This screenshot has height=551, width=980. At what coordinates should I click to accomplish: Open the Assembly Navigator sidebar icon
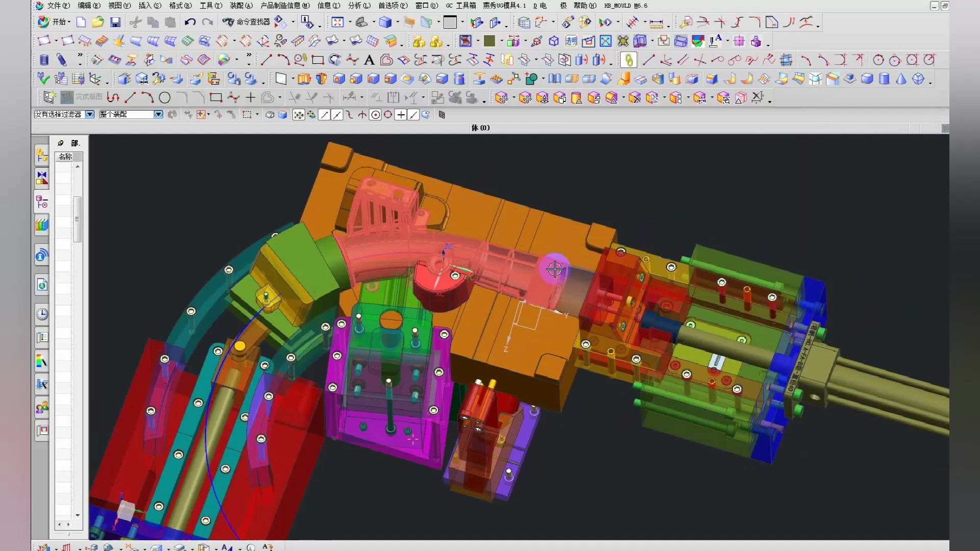[x=42, y=154]
